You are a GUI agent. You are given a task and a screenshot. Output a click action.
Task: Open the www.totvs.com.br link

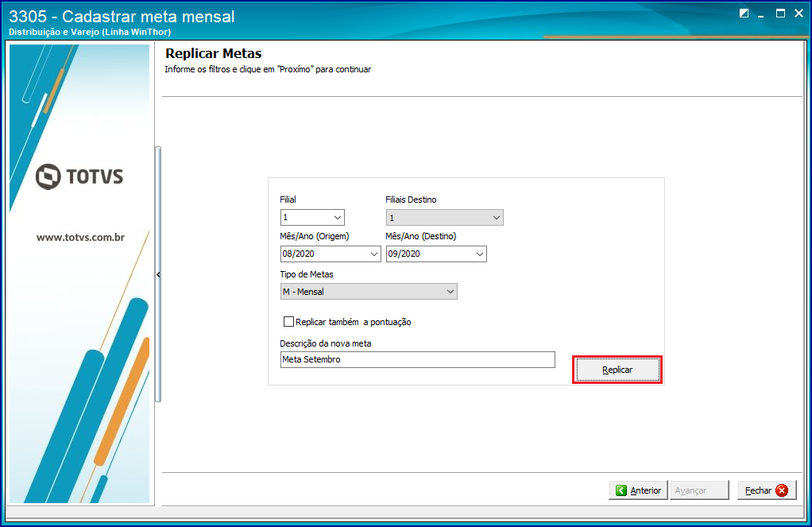click(x=80, y=238)
